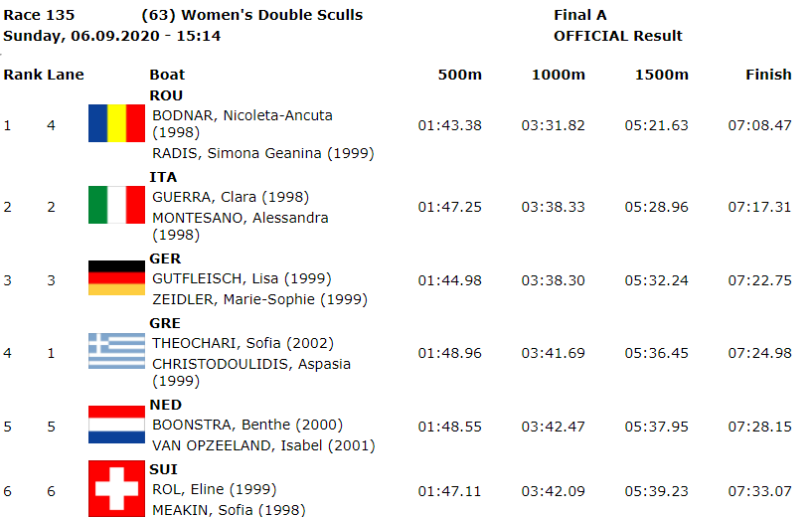Click the Romania flag icon
This screenshot has height=517, width=812.
pyautogui.click(x=116, y=123)
